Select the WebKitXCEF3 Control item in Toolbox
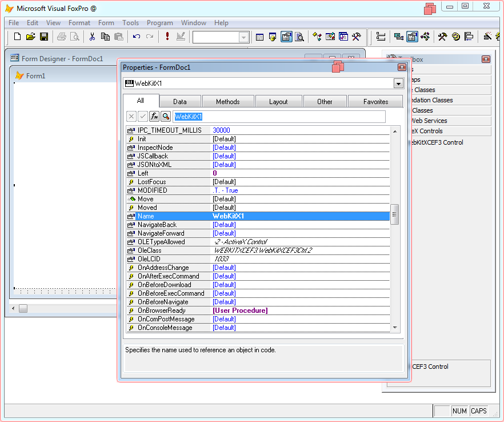The width and height of the screenshot is (504, 422). 437,142
